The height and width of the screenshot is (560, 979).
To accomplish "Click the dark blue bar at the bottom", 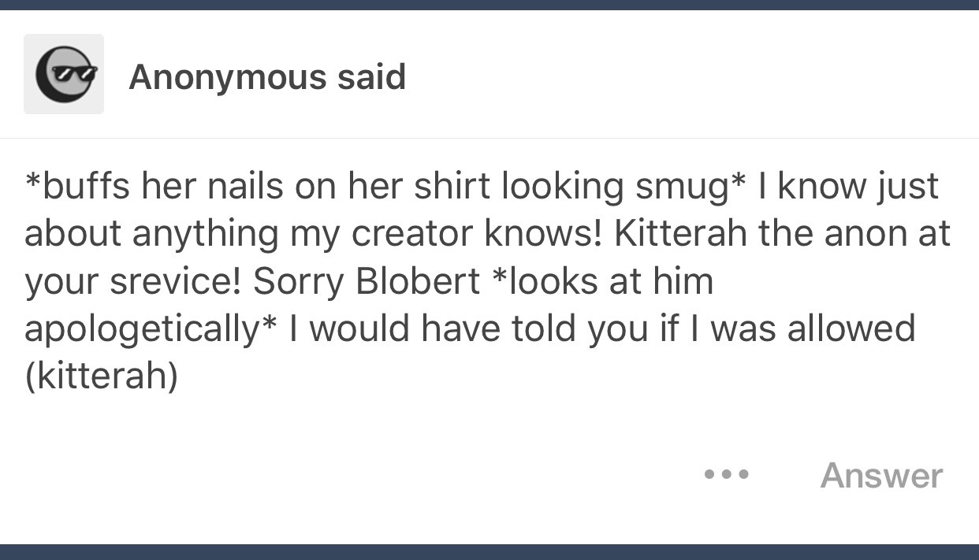I will click(489, 551).
